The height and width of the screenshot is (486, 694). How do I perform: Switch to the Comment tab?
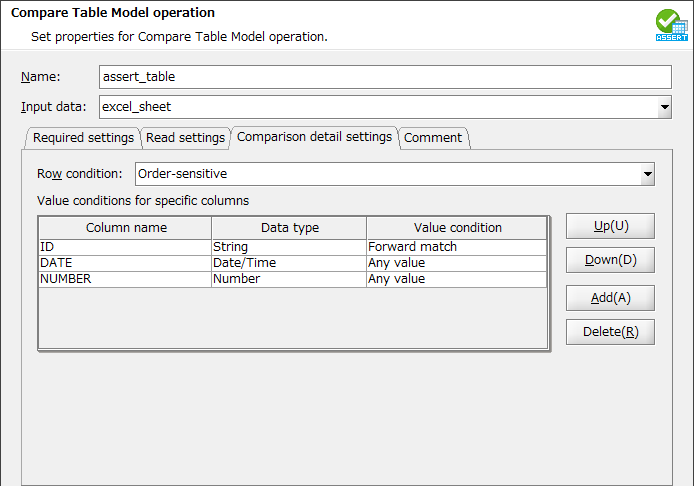tap(433, 138)
